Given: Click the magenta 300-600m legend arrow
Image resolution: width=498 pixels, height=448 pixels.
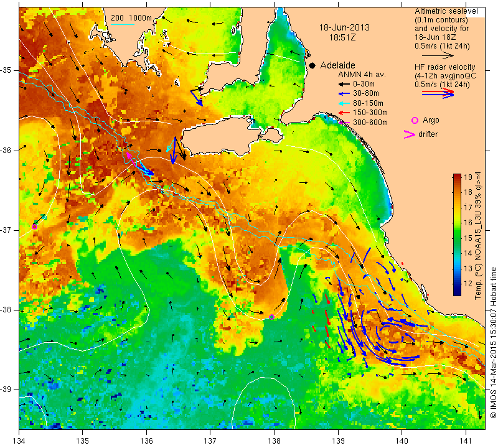Looking at the screenshot, I should (344, 123).
